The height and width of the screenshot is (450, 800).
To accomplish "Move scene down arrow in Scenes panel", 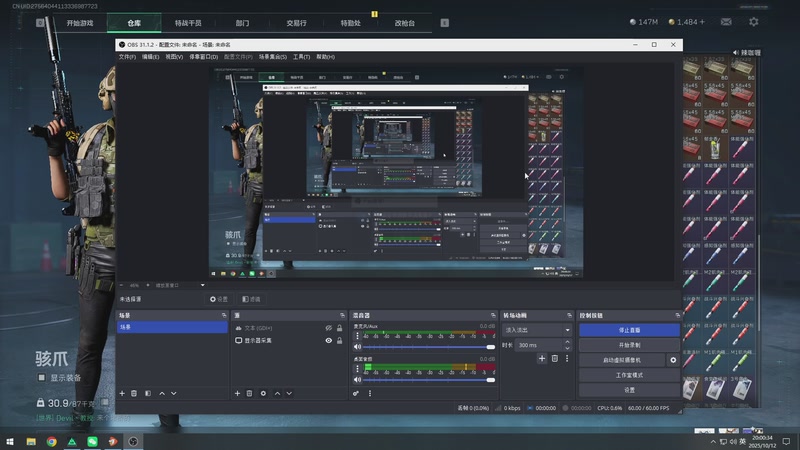I will tap(174, 393).
